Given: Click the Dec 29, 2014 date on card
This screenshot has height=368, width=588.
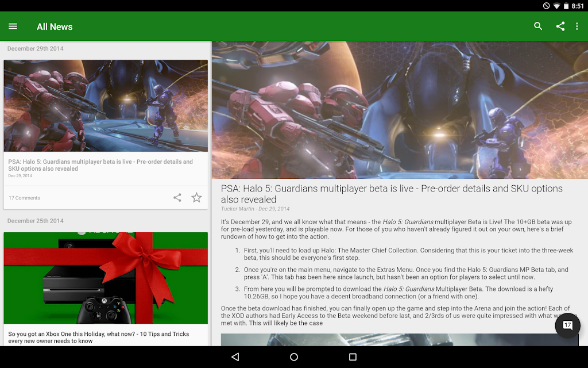Looking at the screenshot, I should [20, 176].
